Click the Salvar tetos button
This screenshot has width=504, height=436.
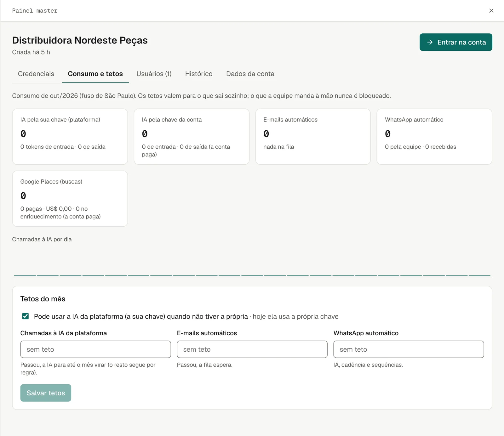pos(46,393)
